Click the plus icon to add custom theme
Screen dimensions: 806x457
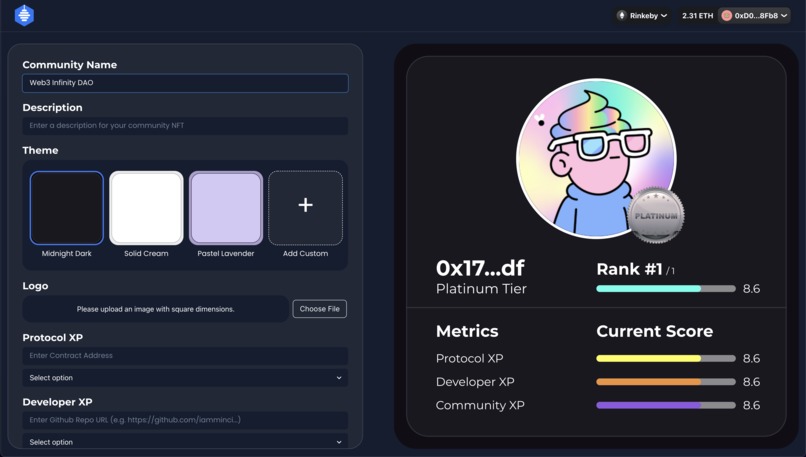(x=305, y=205)
